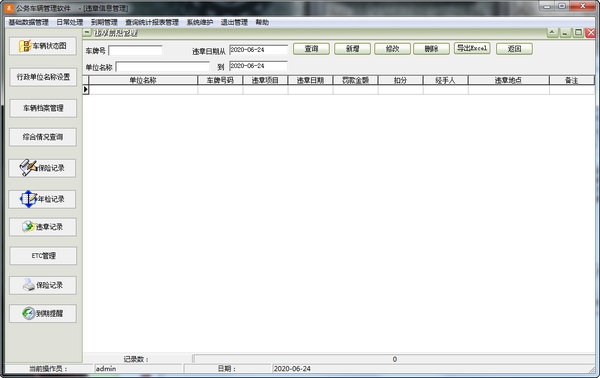Open the 到期提醒 sidebar button
This screenshot has height=378, width=600.
pyautogui.click(x=43, y=314)
